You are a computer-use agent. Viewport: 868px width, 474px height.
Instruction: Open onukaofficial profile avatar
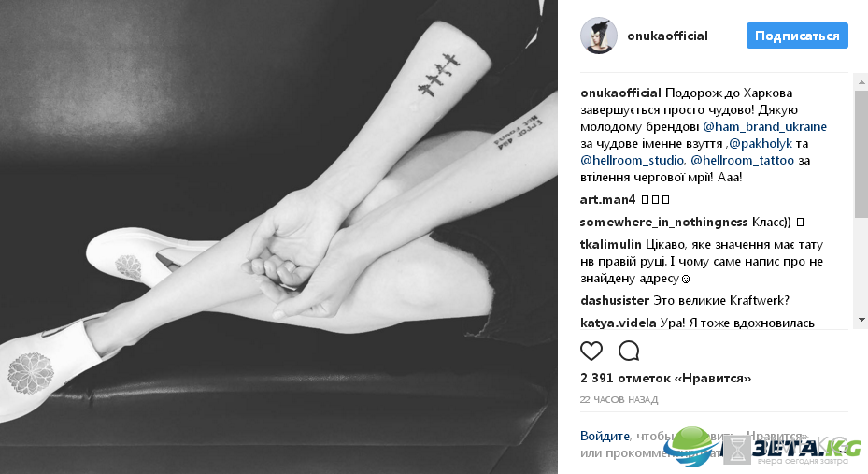[x=598, y=36]
